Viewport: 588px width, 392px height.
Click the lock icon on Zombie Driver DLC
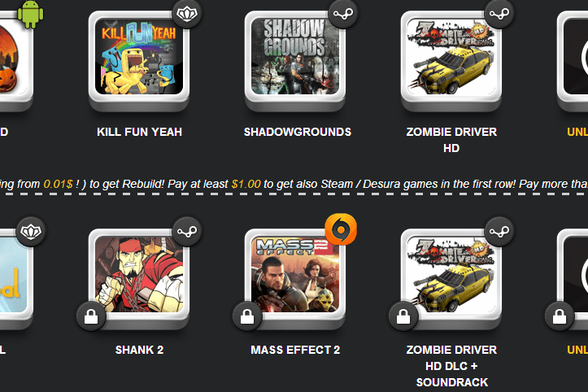[403, 316]
